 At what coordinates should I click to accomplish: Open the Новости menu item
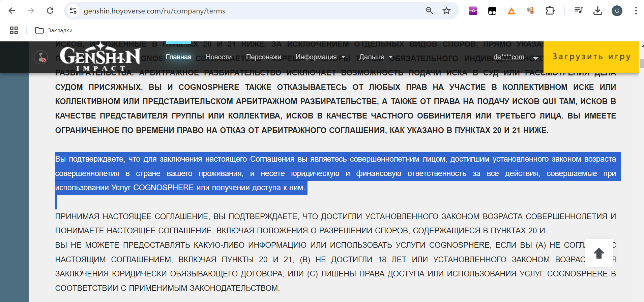click(x=219, y=57)
